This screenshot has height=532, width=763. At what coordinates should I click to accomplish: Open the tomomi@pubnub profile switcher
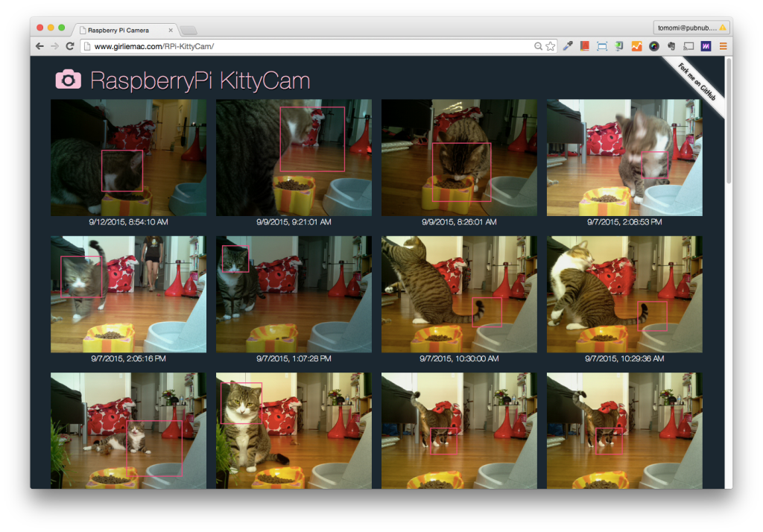point(691,28)
